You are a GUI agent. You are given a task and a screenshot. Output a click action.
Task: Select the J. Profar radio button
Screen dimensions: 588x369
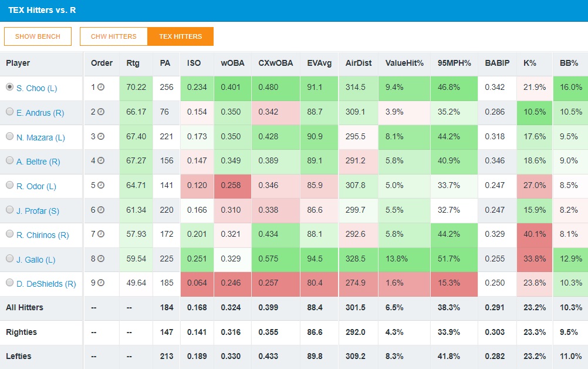pyautogui.click(x=10, y=209)
